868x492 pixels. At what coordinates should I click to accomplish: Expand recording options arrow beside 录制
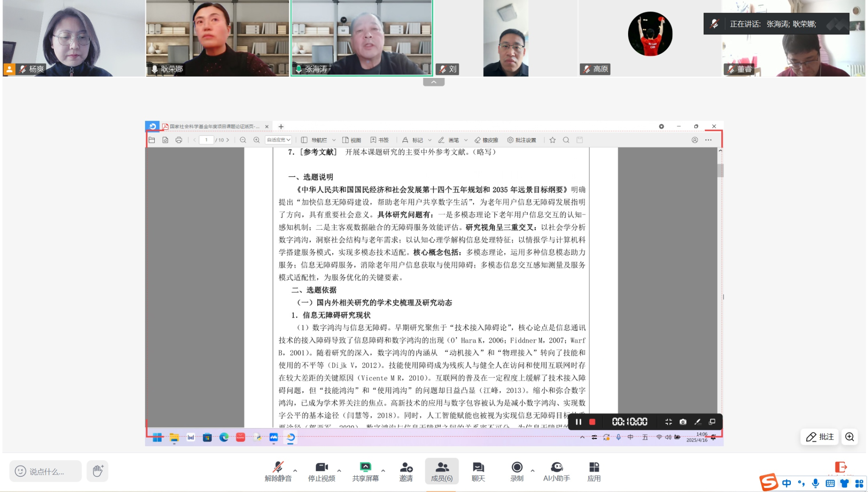[x=533, y=470]
